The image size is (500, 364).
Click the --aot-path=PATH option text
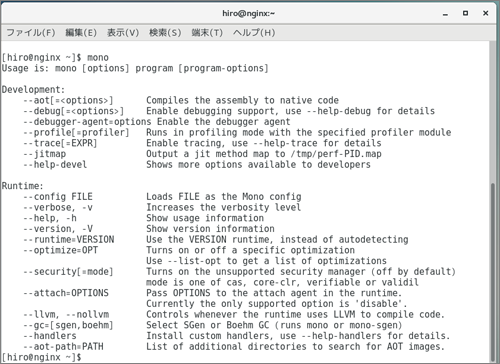tap(63, 346)
